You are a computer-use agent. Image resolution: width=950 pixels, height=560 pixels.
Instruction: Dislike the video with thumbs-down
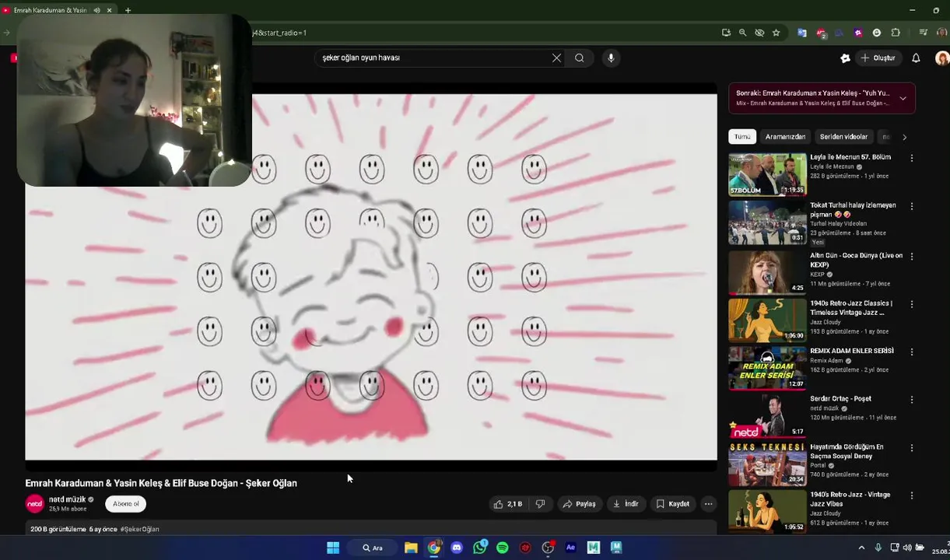tap(540, 504)
